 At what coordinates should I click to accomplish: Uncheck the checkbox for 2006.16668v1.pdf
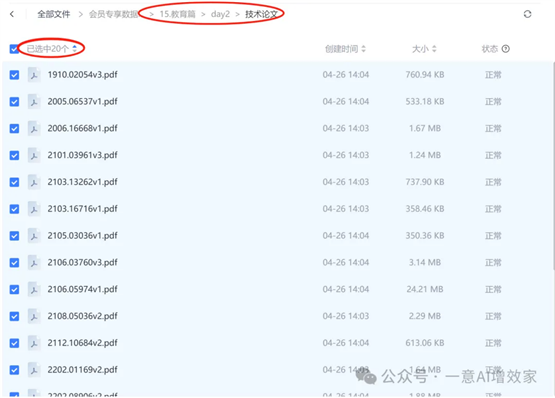14,129
